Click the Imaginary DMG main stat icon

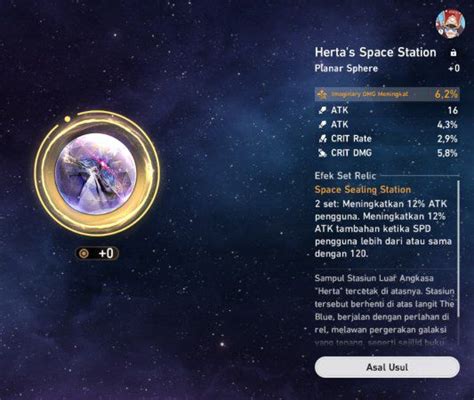[322, 94]
